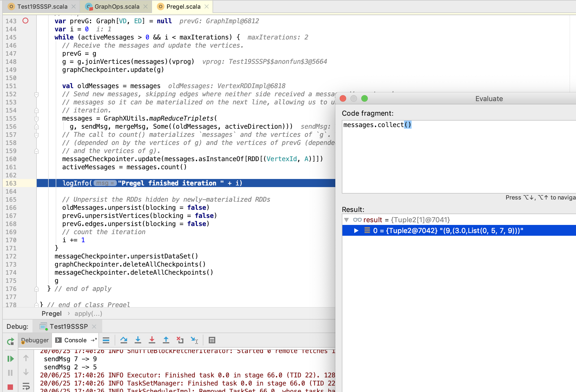The width and height of the screenshot is (576, 392).
Task: Stop the debug session with red square
Action: point(10,387)
